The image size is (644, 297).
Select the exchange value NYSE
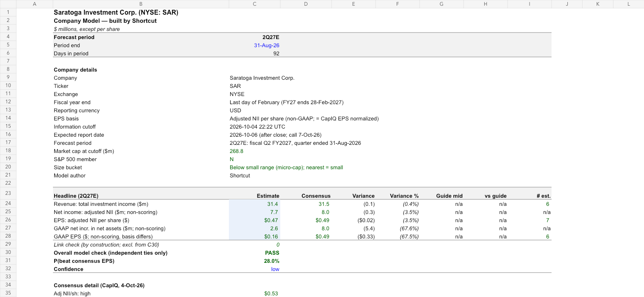[237, 94]
